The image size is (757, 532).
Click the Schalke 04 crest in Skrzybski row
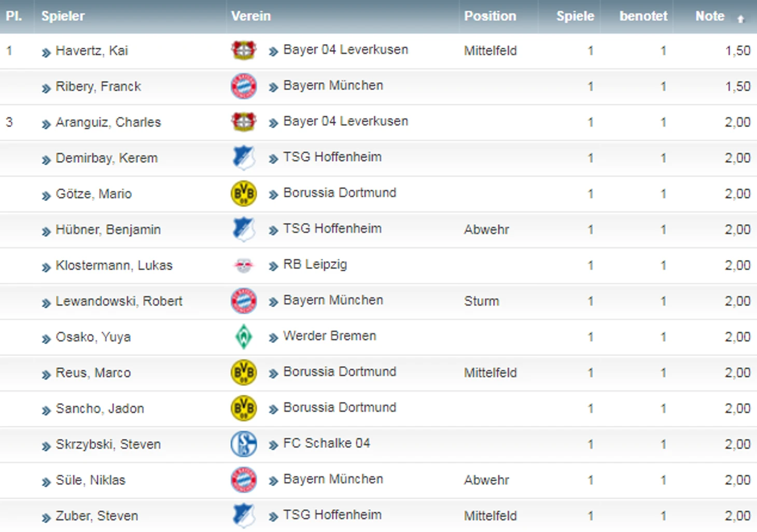click(x=244, y=444)
